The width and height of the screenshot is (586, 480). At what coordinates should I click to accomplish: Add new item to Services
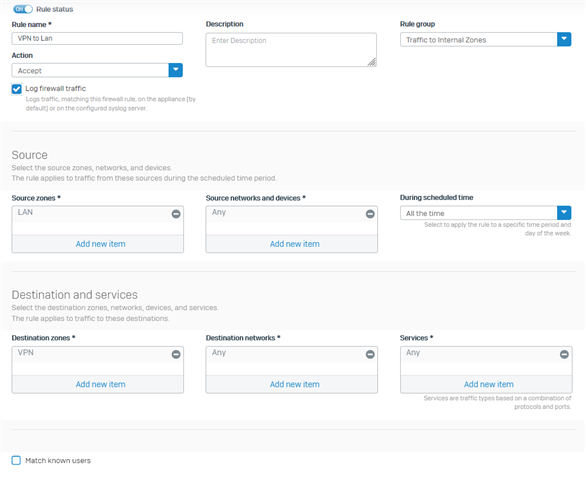pos(488,384)
